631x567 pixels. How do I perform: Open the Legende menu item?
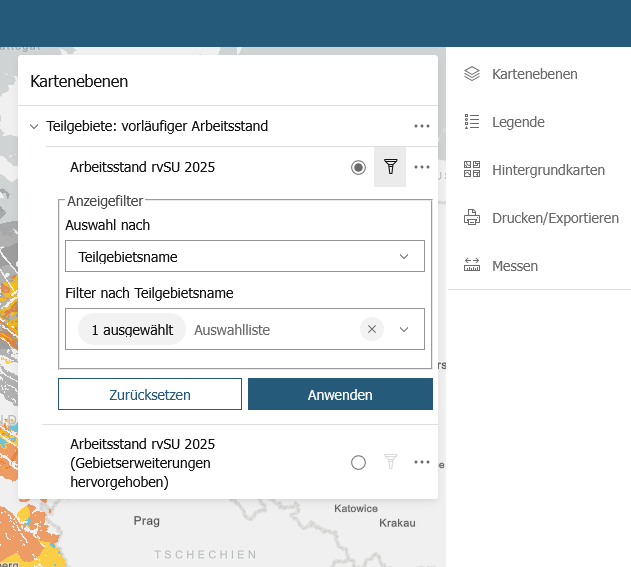click(x=518, y=122)
